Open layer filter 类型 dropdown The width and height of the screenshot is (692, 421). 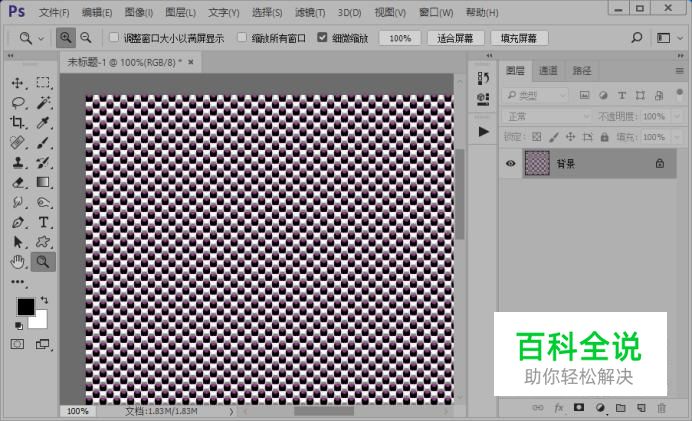(536, 95)
